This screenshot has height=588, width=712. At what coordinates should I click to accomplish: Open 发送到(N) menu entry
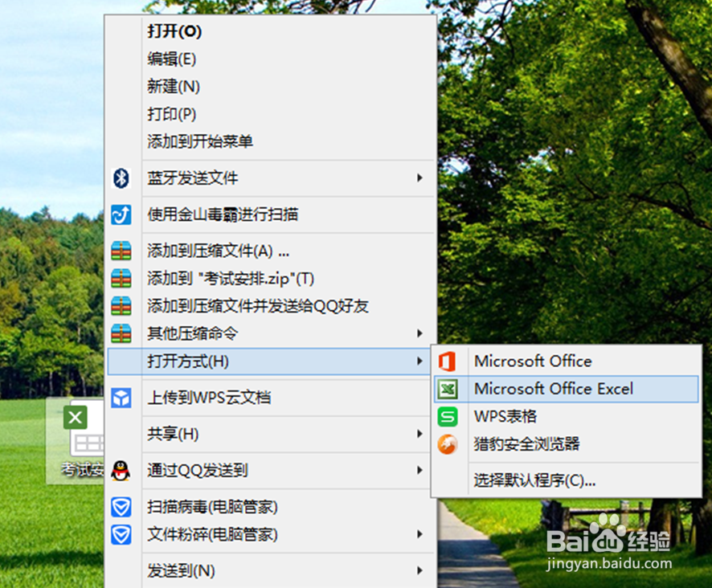(270, 571)
